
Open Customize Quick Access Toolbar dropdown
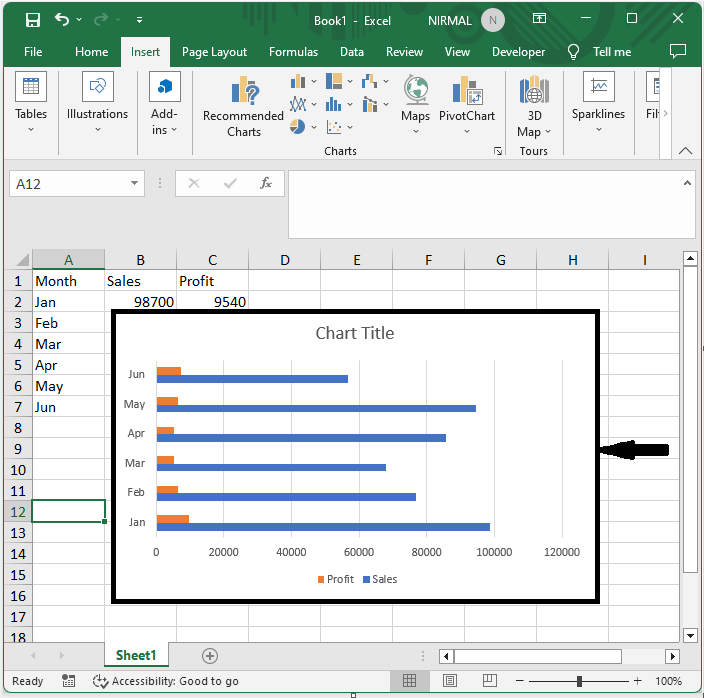(140, 20)
